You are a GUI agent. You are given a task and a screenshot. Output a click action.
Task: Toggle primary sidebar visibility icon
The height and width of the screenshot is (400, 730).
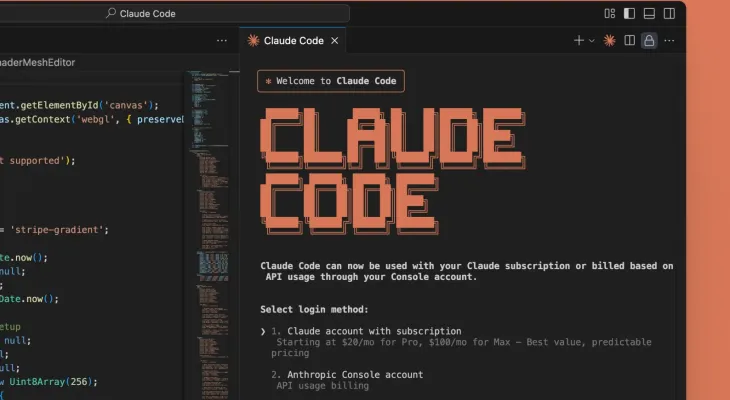(x=629, y=14)
